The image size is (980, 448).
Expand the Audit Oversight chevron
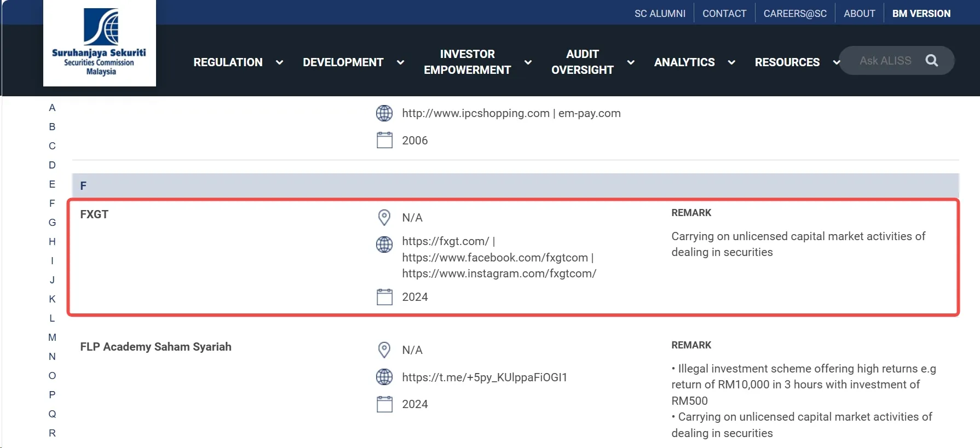tap(631, 62)
